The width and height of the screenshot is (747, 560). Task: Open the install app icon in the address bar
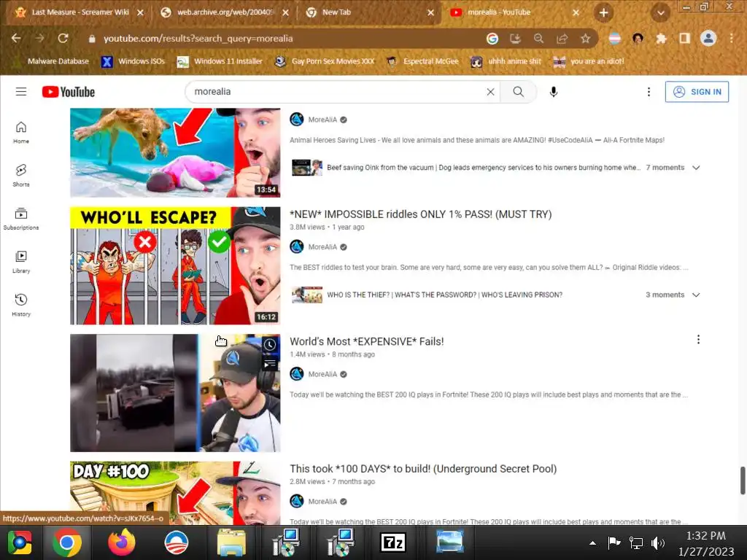[x=515, y=39]
